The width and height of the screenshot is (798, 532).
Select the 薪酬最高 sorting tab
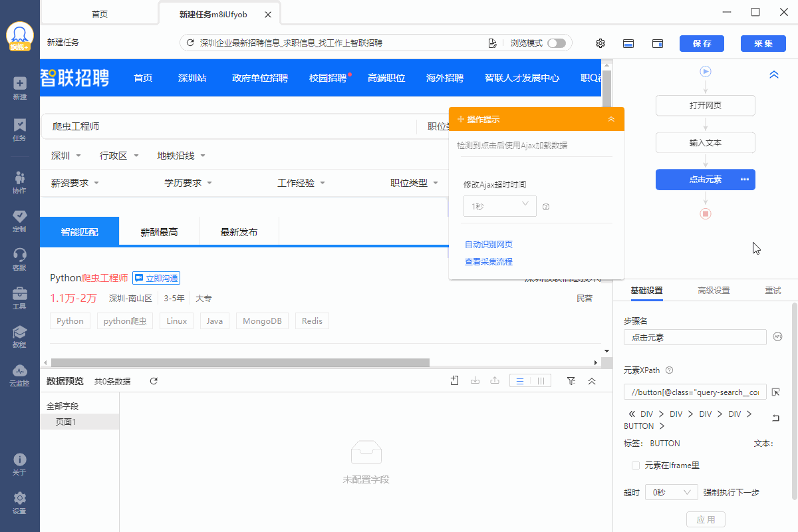[159, 232]
